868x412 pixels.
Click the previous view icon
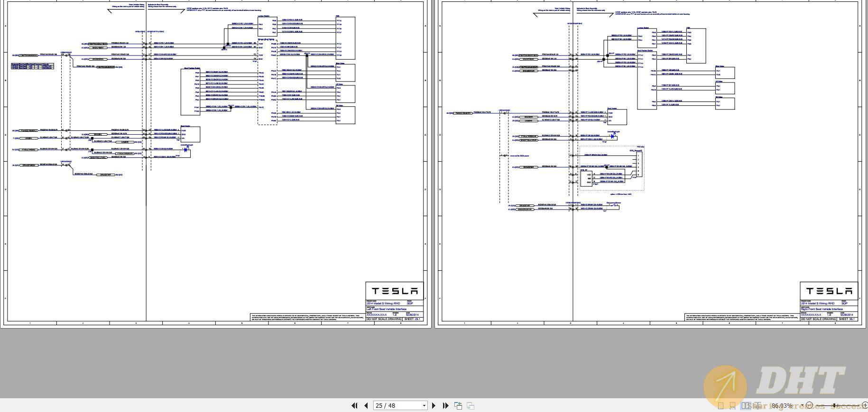[x=458, y=405]
